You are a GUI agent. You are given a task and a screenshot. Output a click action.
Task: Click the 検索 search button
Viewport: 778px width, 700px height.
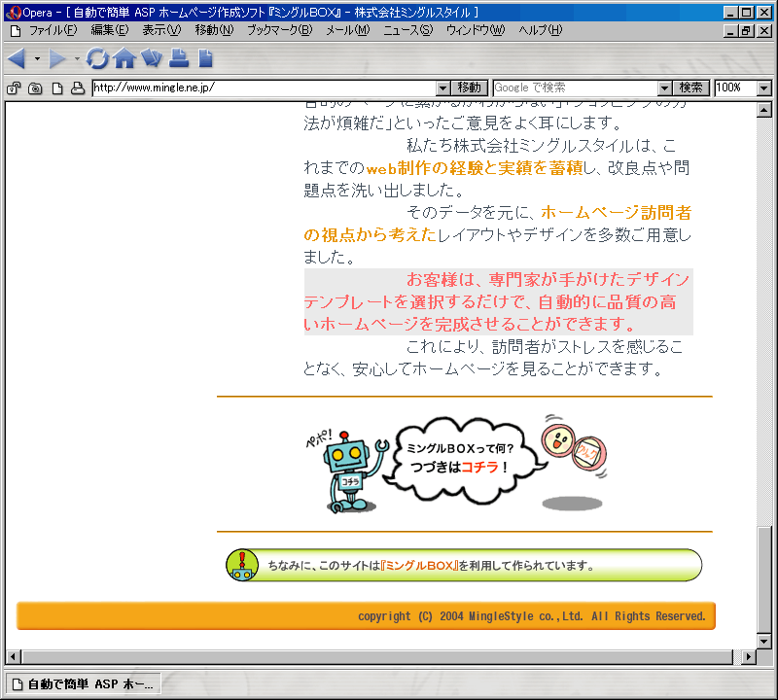coord(691,87)
